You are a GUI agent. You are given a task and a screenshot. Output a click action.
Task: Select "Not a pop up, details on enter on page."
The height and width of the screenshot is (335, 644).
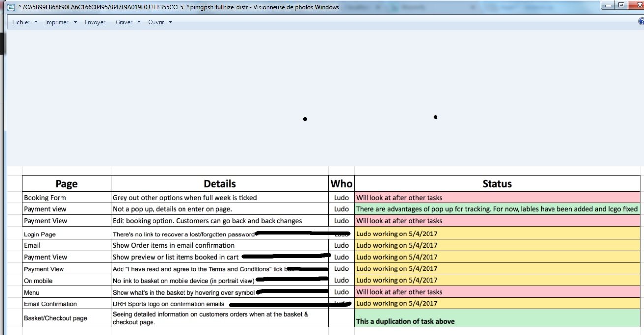coord(219,209)
